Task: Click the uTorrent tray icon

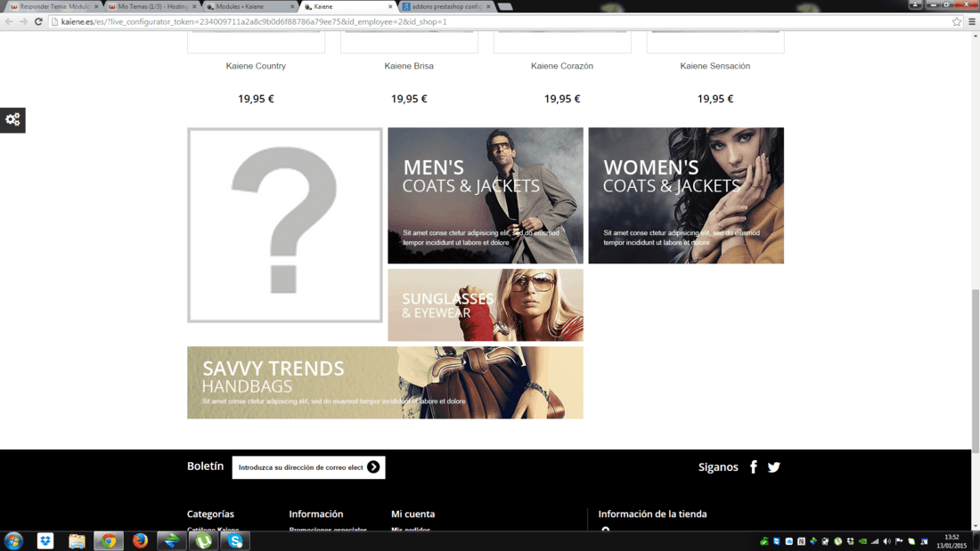Action: click(838, 541)
